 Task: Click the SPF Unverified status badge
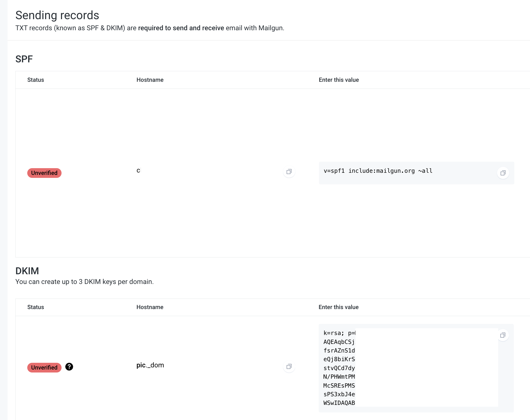(x=44, y=173)
